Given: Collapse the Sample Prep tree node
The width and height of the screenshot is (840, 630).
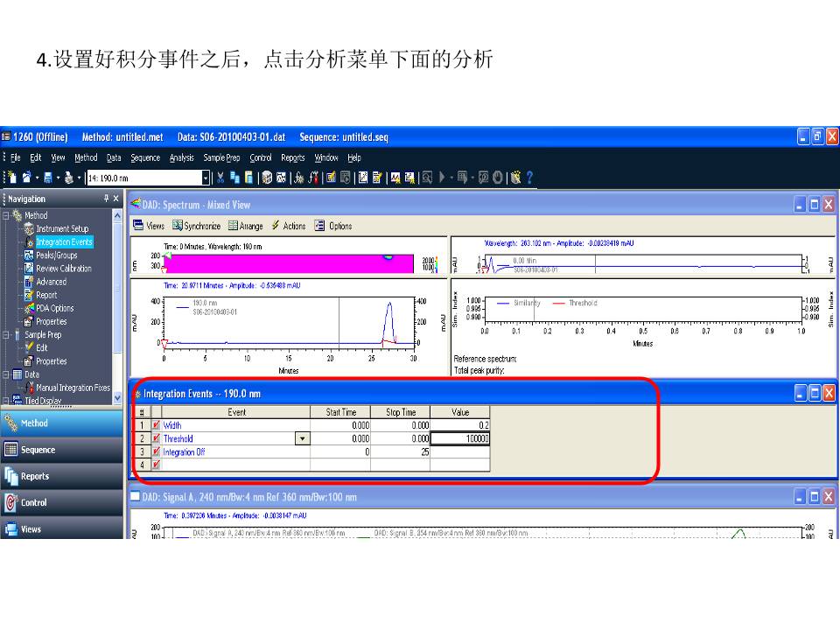Looking at the screenshot, I should pyautogui.click(x=6, y=334).
